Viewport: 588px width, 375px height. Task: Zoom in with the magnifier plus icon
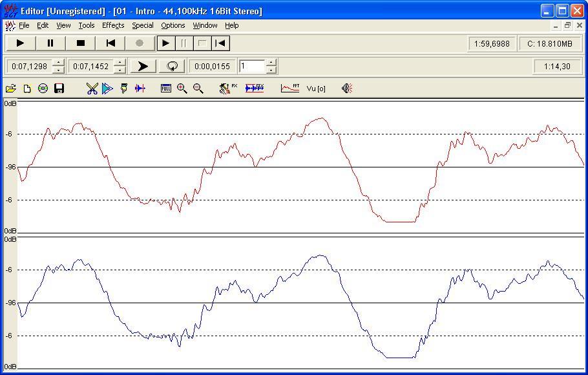point(182,89)
